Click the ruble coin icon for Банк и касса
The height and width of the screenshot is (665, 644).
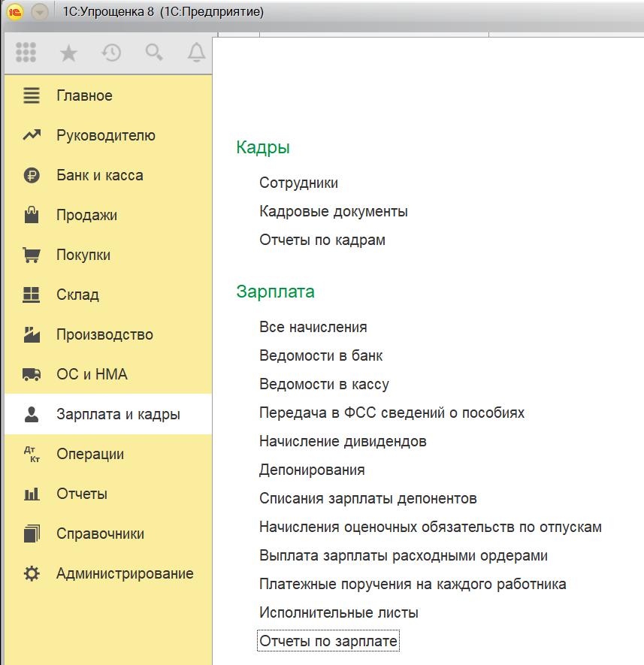tap(32, 176)
